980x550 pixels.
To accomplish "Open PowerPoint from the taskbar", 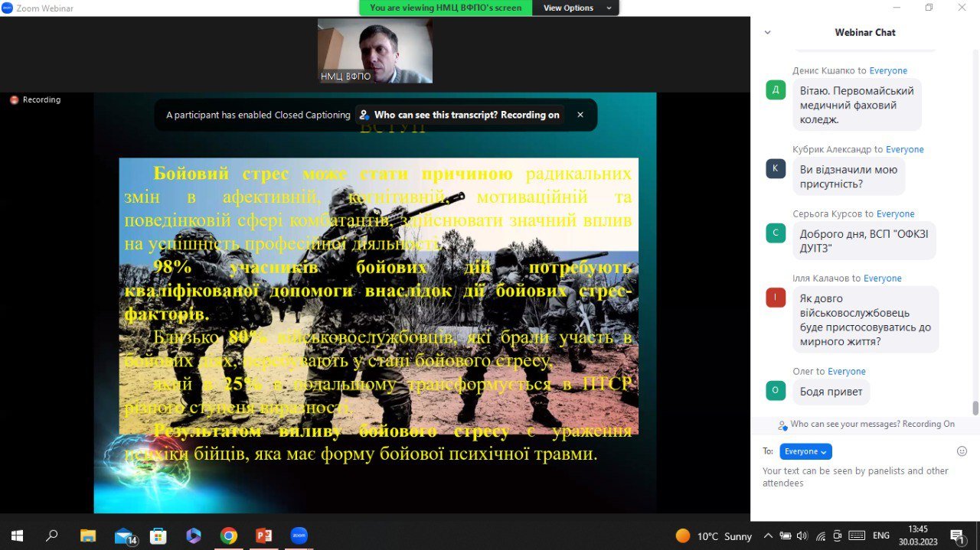I will (x=264, y=535).
